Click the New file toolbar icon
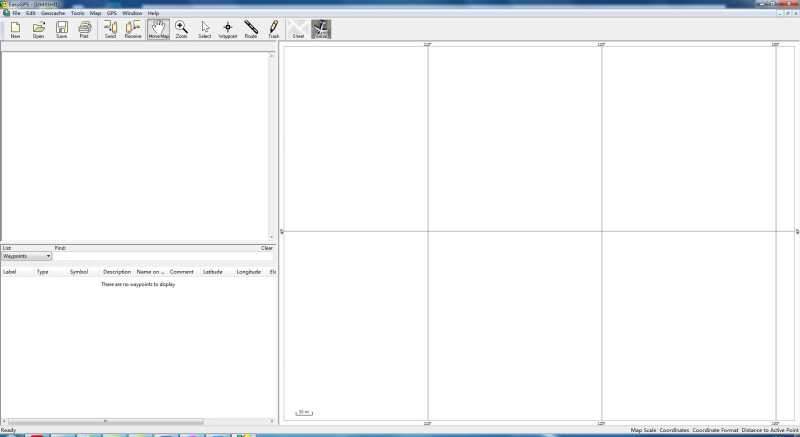 pos(15,29)
